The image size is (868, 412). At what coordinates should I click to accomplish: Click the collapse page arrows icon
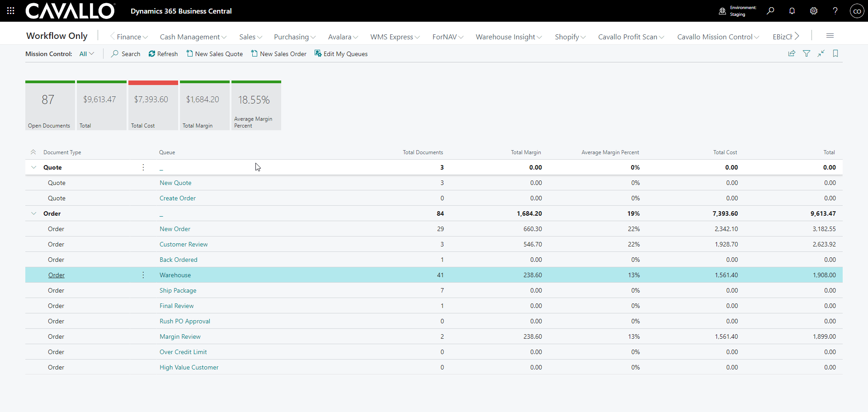pyautogui.click(x=821, y=53)
